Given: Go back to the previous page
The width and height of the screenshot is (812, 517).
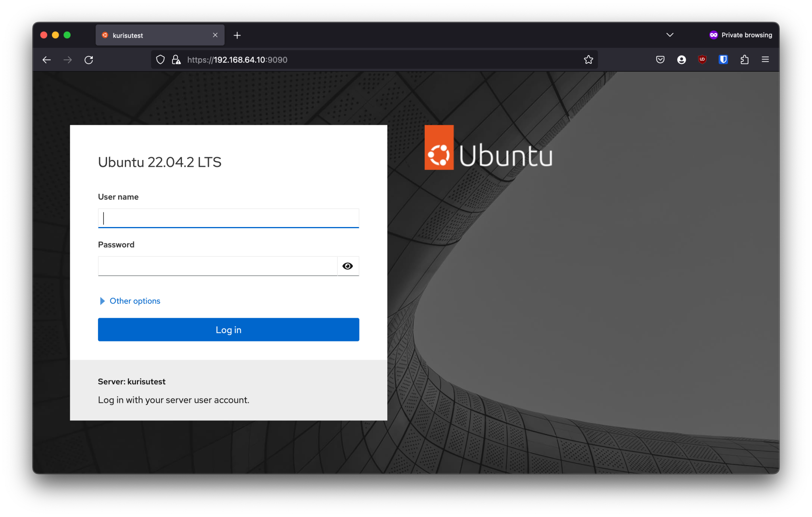Looking at the screenshot, I should 47,60.
